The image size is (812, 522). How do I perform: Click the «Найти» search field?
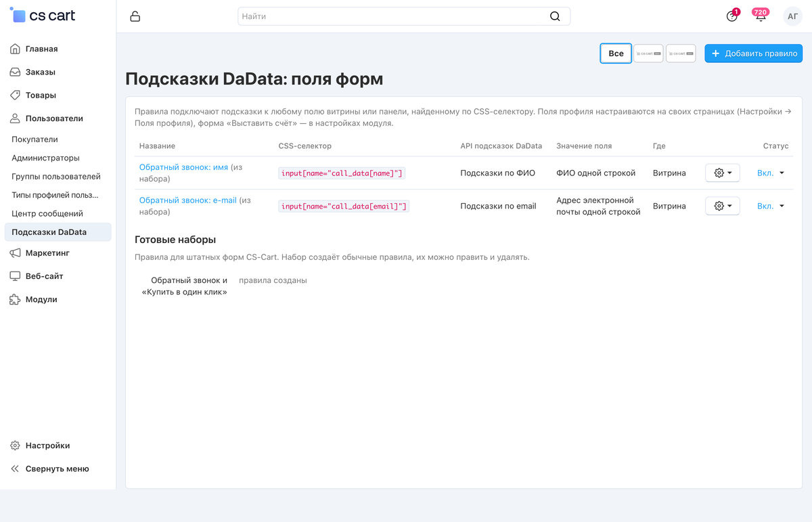click(x=404, y=16)
